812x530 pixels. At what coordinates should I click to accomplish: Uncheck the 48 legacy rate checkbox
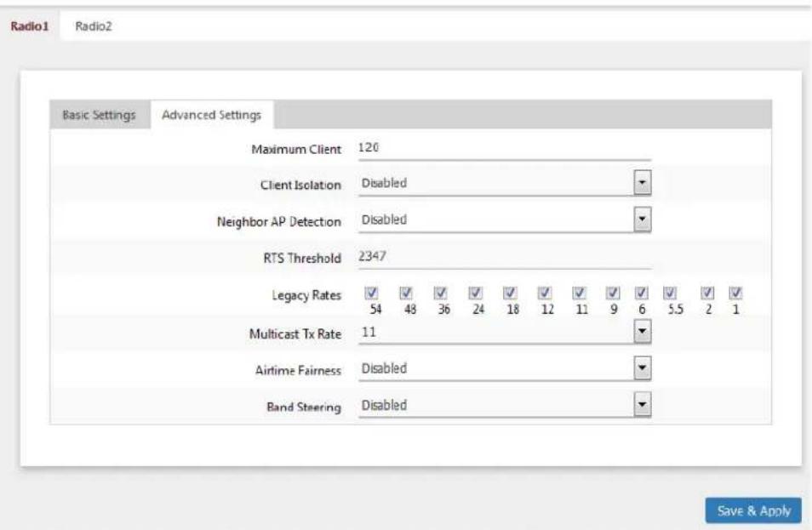point(406,293)
